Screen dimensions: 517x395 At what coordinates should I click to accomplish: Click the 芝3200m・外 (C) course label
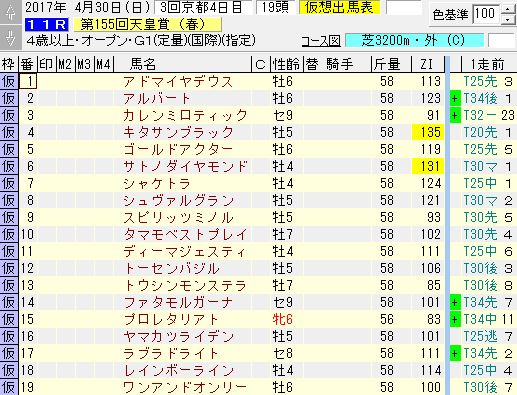[x=414, y=41]
